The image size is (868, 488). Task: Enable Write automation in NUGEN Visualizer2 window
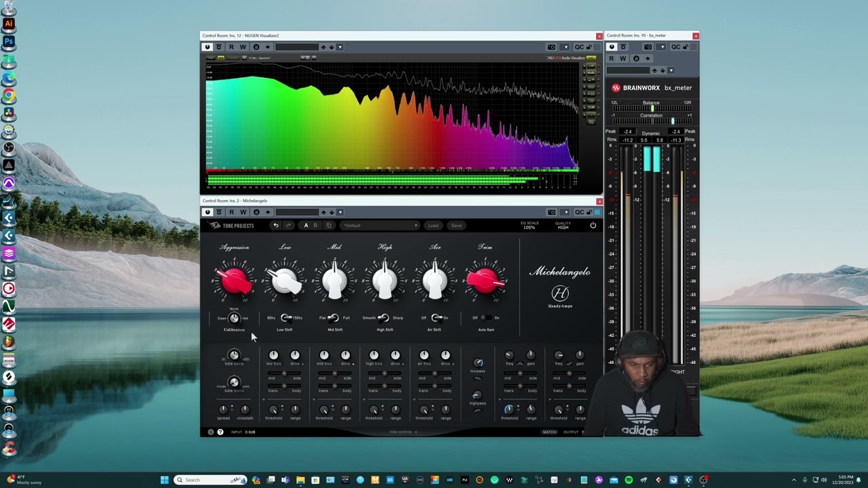pos(243,47)
